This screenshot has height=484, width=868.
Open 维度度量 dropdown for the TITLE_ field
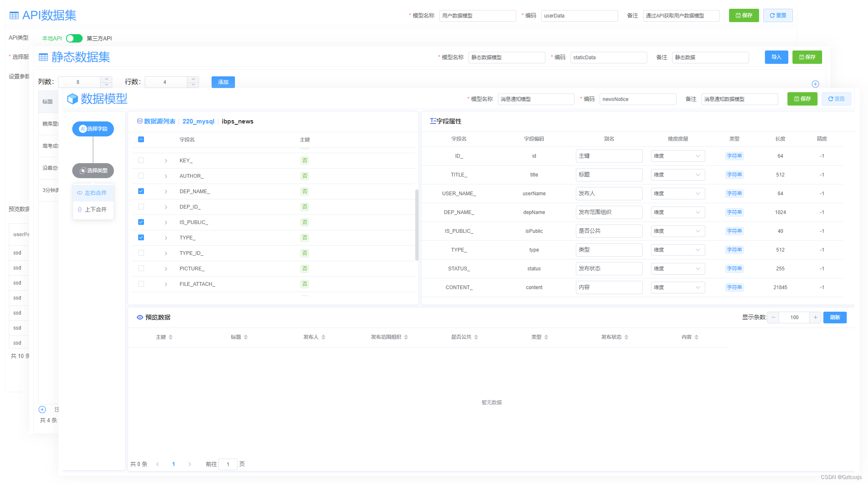(677, 175)
